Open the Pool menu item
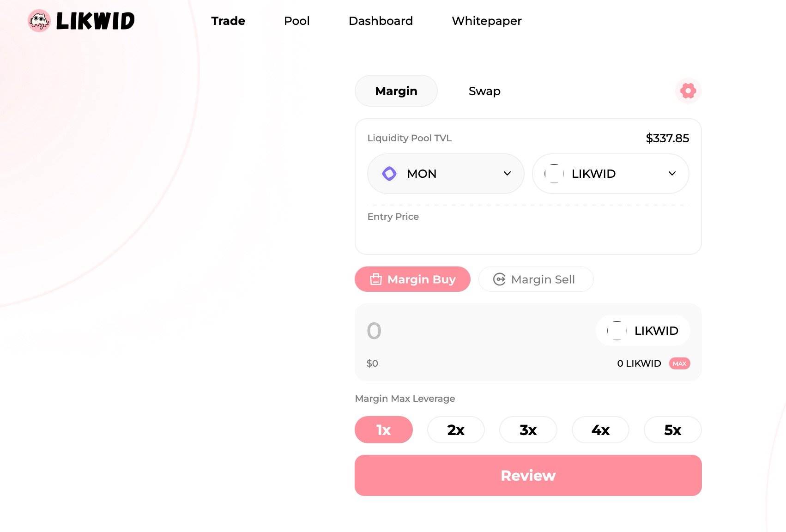 click(297, 21)
